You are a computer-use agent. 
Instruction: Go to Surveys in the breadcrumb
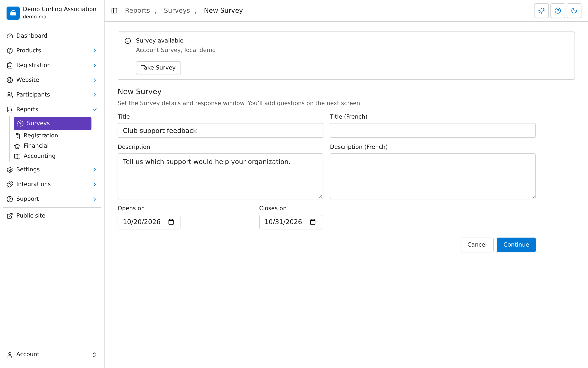[177, 10]
